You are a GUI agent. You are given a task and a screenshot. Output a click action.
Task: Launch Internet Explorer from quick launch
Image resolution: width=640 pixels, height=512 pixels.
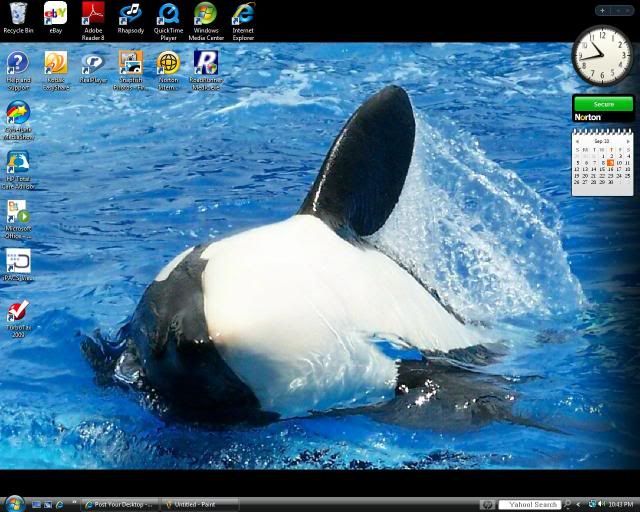[x=60, y=505]
